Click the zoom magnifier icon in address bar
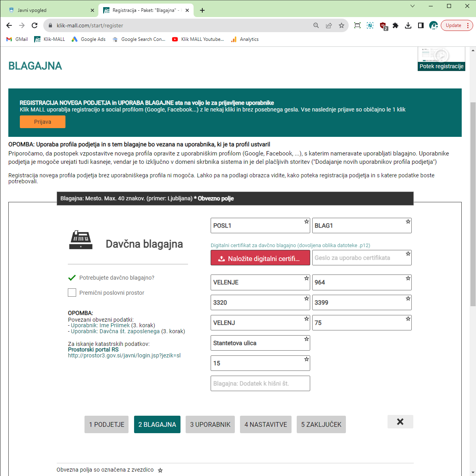 (x=316, y=25)
